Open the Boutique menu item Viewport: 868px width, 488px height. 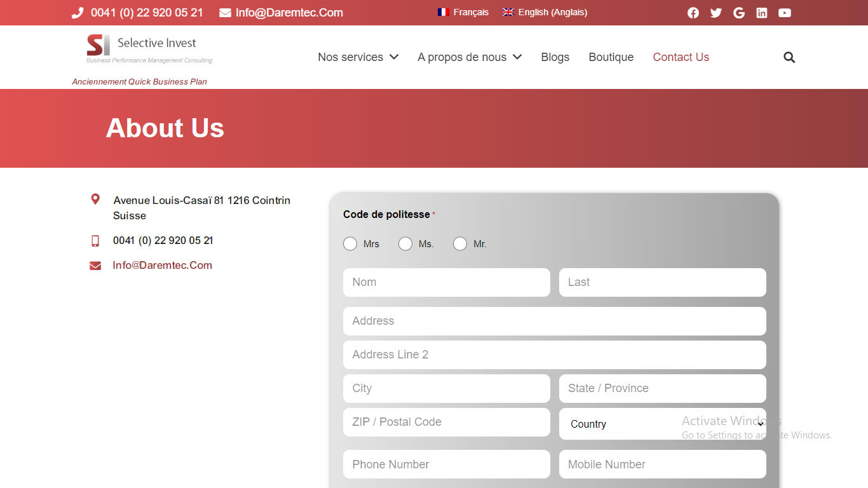611,57
